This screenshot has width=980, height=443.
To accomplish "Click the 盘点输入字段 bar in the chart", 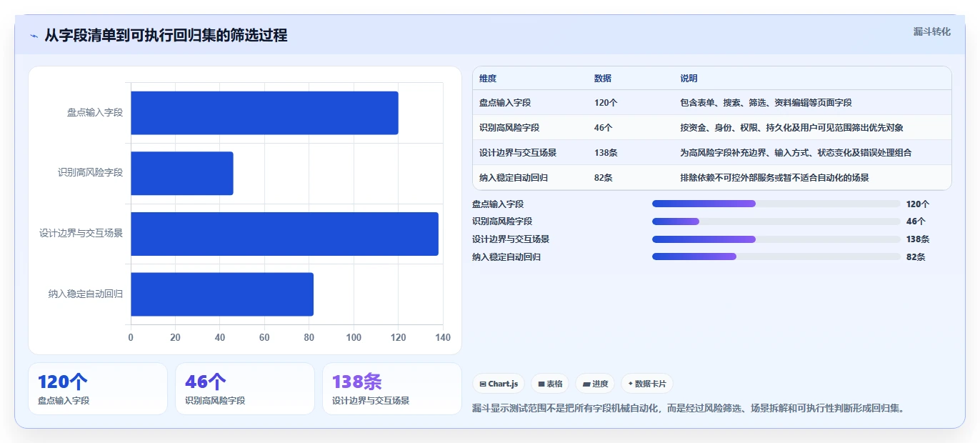I will pyautogui.click(x=264, y=113).
